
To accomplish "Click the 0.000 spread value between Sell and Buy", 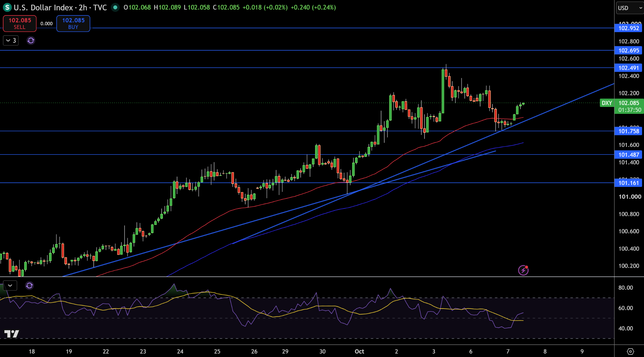I will point(47,24).
